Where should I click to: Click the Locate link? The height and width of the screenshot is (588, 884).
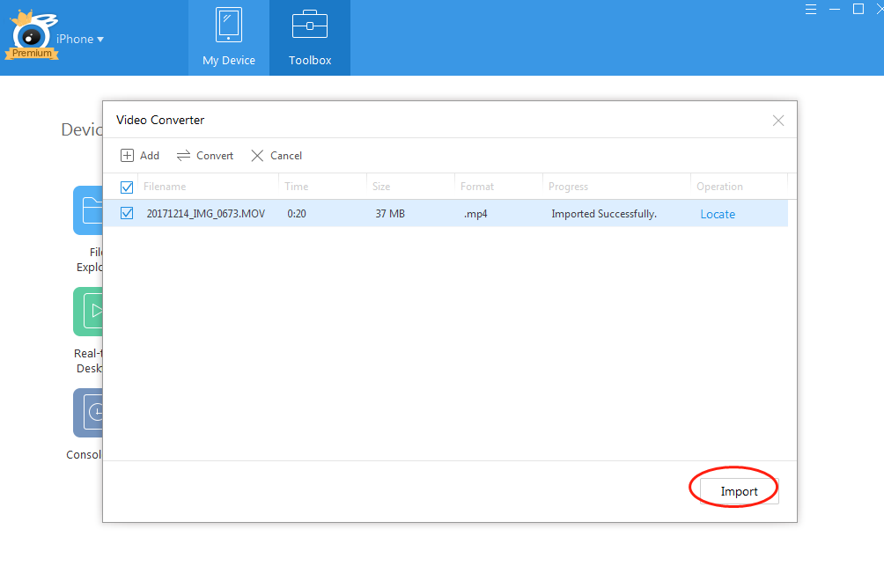coord(718,214)
